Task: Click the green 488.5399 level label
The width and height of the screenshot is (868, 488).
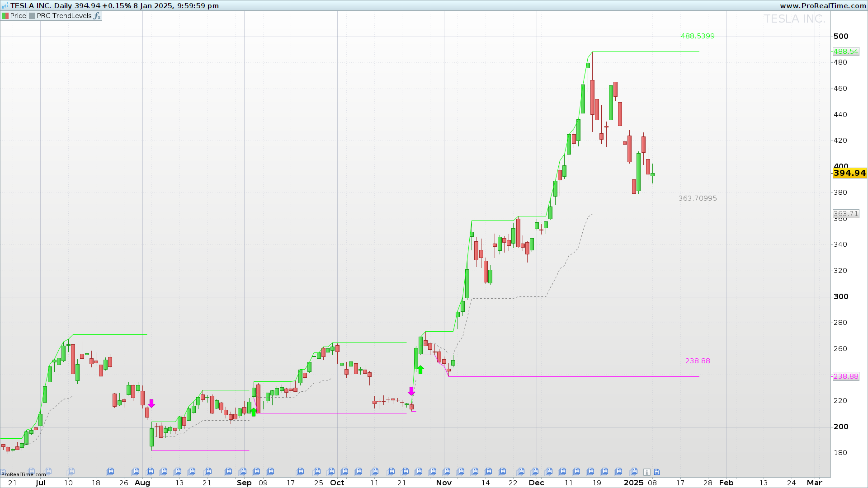Action: (x=698, y=36)
